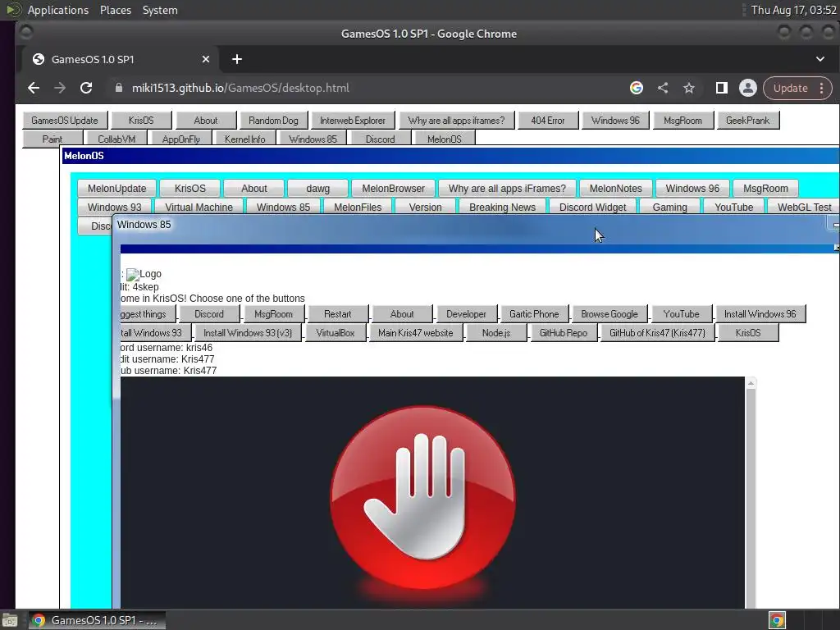The width and height of the screenshot is (840, 630).
Task: Click Random Dog button
Action: coord(273,121)
